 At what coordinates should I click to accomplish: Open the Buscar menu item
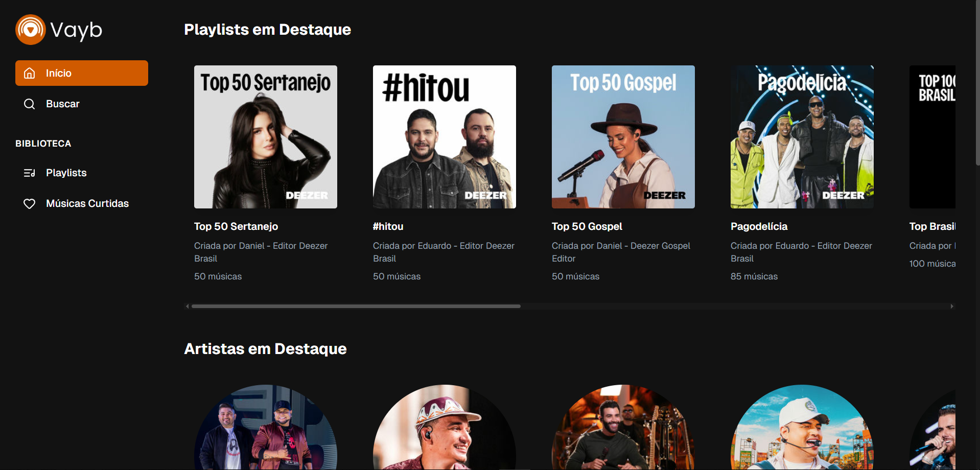[82, 104]
